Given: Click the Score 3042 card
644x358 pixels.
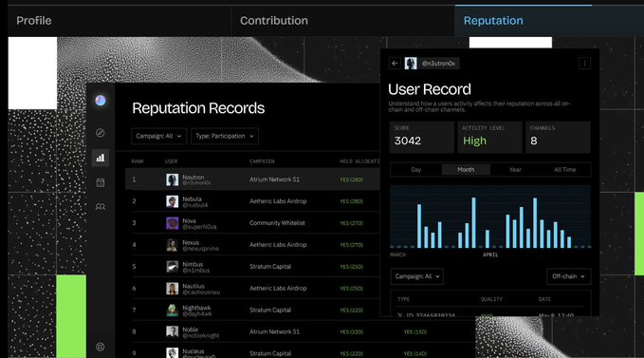Looking at the screenshot, I should pos(421,138).
